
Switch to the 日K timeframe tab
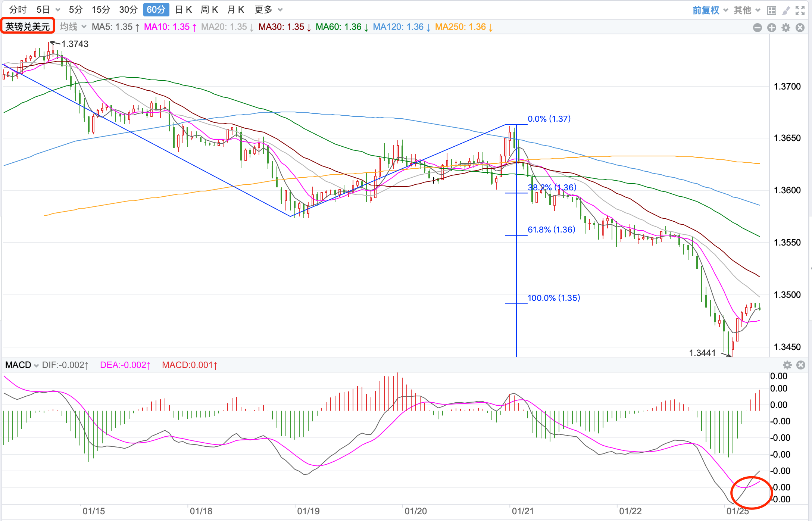tap(183, 10)
